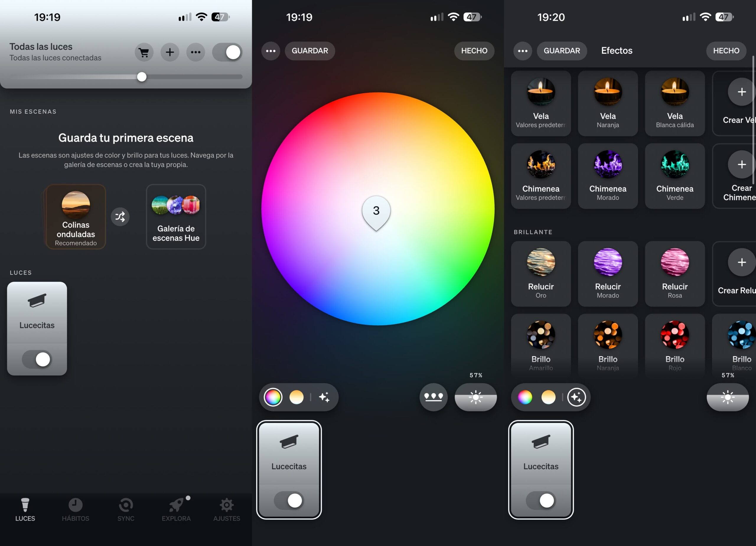Select the Vela Blanca cálida effect

(675, 103)
